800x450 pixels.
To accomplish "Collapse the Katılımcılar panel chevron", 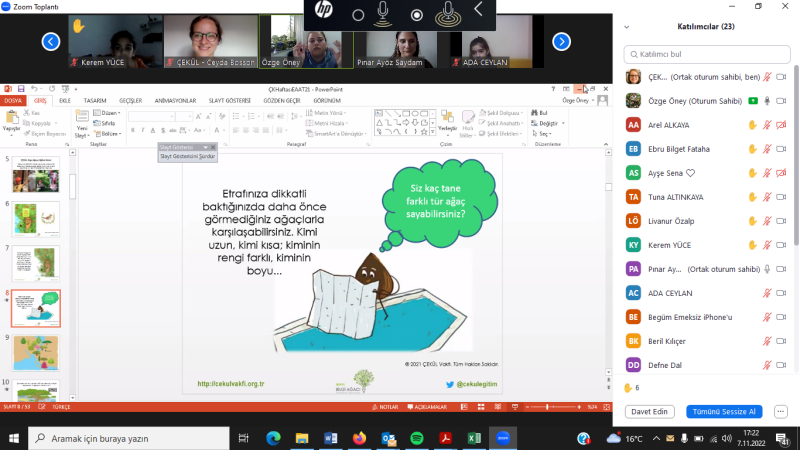I will 629,28.
